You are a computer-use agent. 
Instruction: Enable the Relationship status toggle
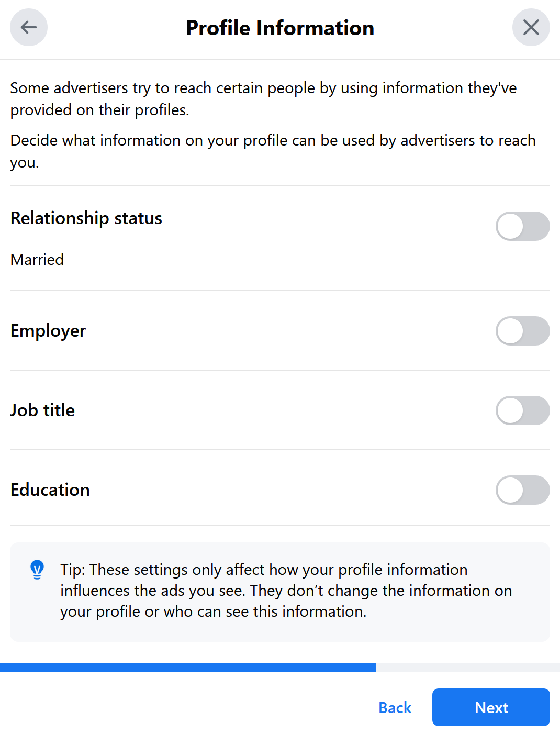click(x=522, y=226)
